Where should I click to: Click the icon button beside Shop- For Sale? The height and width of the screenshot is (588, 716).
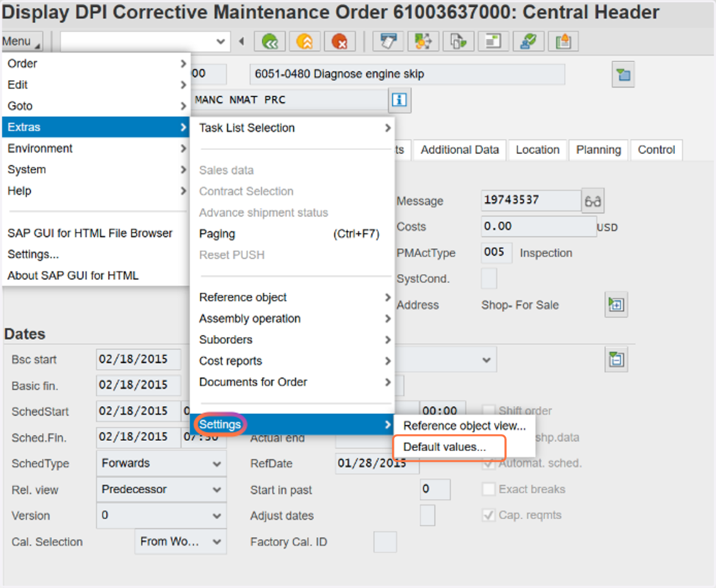tap(616, 305)
